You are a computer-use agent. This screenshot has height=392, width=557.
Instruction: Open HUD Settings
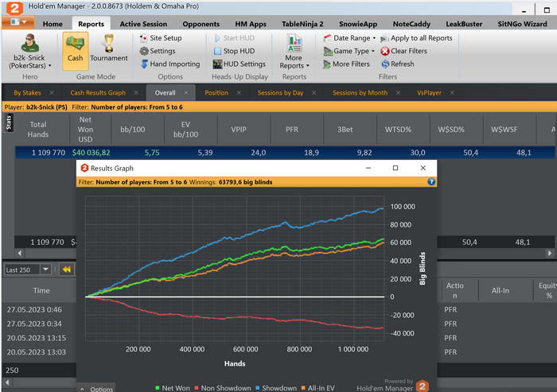[x=240, y=64]
